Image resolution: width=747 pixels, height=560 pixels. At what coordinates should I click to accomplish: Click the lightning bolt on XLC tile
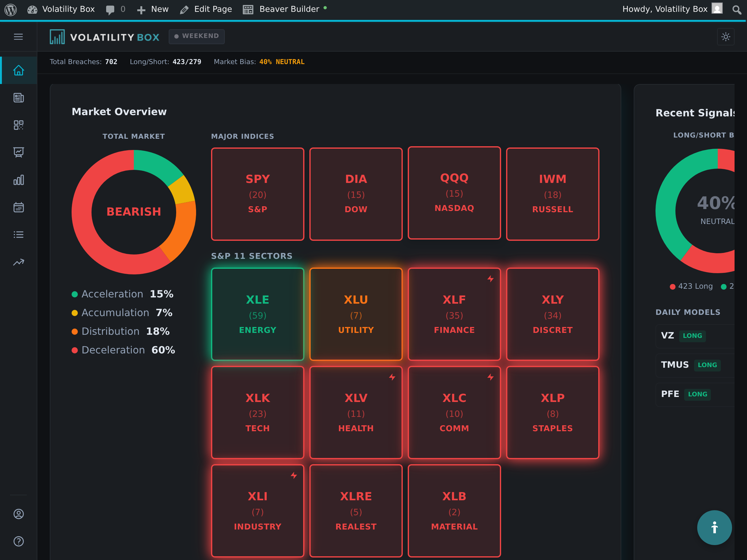(x=490, y=377)
